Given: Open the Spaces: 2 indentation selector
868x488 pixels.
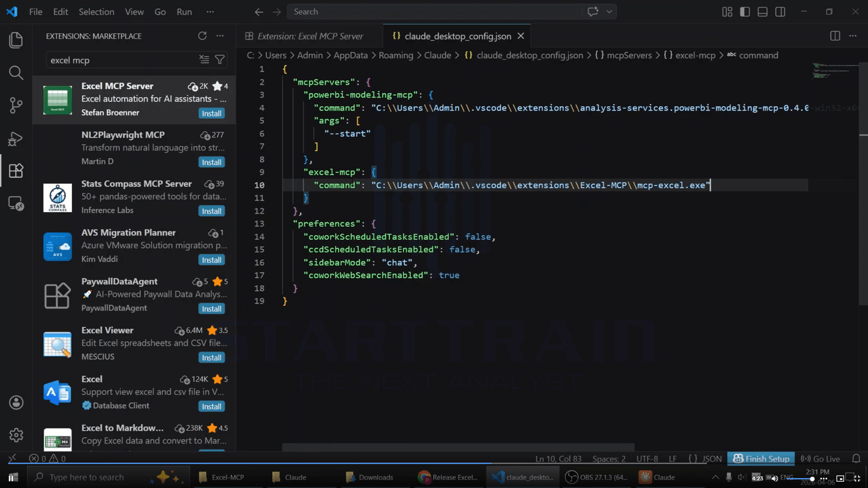Looking at the screenshot, I should [609, 459].
